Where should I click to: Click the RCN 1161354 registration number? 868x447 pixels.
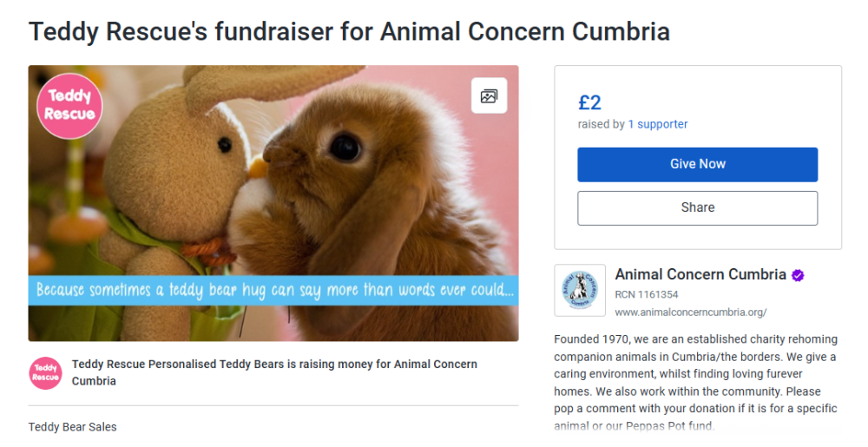647,295
